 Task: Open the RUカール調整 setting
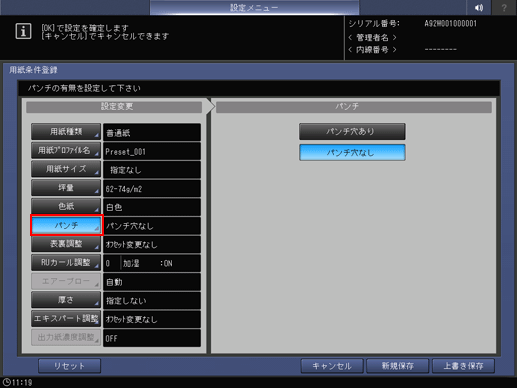66,263
